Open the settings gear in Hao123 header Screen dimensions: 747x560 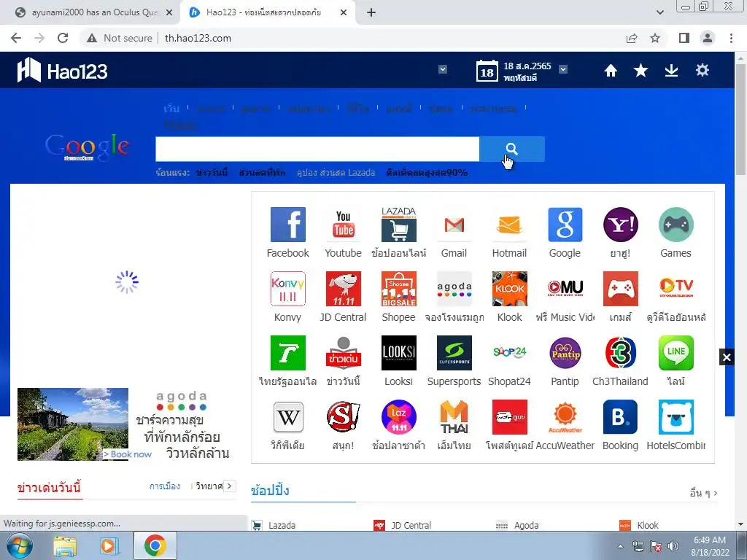[703, 71]
